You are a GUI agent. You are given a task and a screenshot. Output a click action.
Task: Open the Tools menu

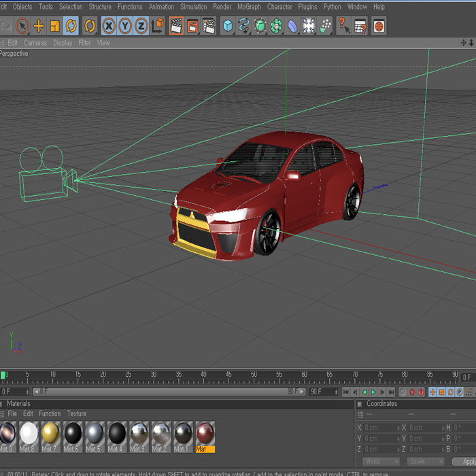(x=46, y=7)
